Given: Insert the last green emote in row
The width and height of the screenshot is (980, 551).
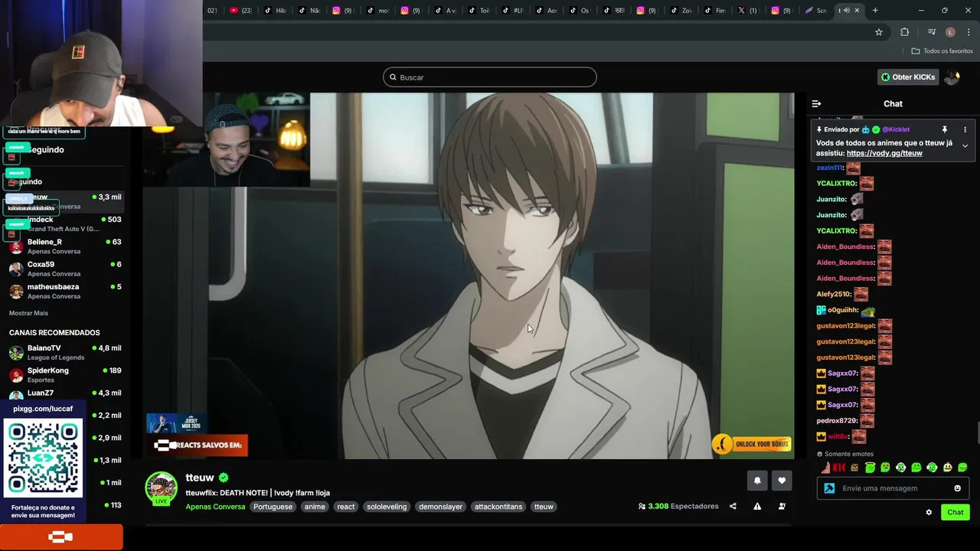Looking at the screenshot, I should (x=962, y=468).
